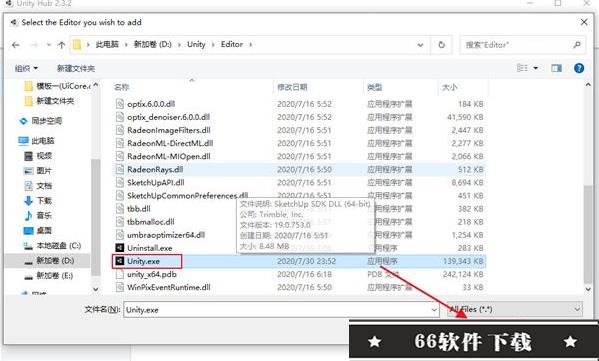The width and height of the screenshot is (599, 361).
Task: Open the 组织 menu
Action: point(26,69)
